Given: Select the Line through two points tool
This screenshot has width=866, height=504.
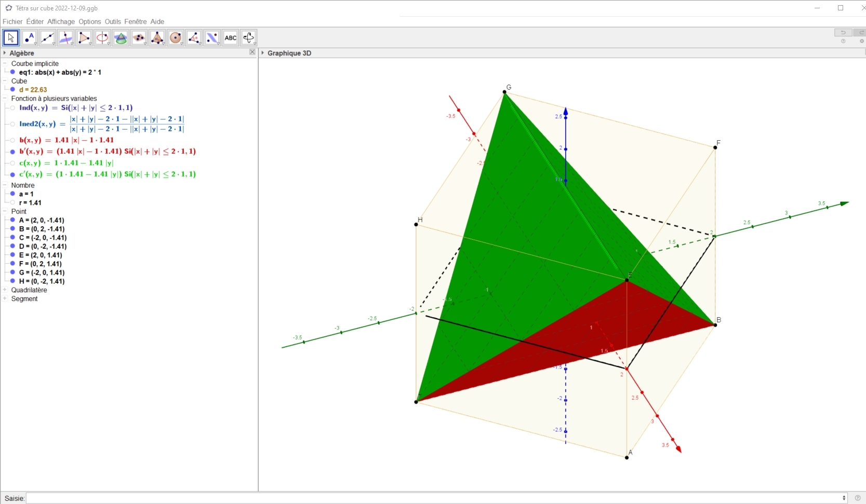Looking at the screenshot, I should pos(47,37).
